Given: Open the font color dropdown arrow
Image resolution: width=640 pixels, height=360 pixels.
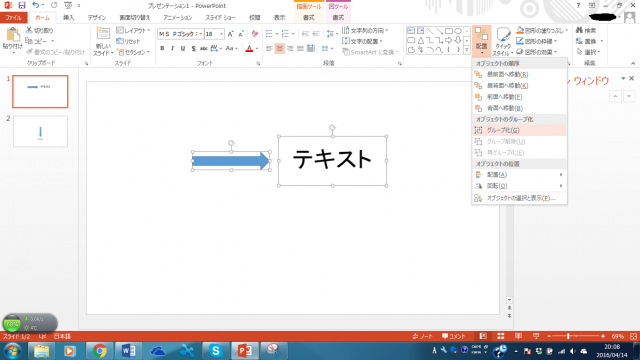Looking at the screenshot, I should (x=257, y=49).
